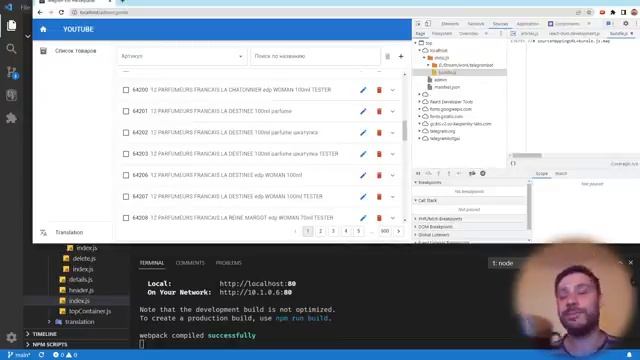Screen dimensions: 640x360
Task: Expand details chevron for item 64200
Action: (393, 90)
